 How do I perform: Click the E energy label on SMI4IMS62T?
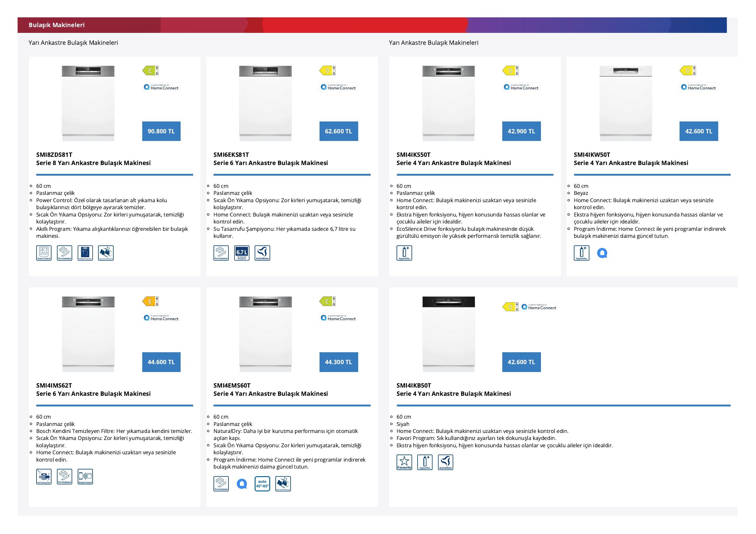pyautogui.click(x=150, y=301)
